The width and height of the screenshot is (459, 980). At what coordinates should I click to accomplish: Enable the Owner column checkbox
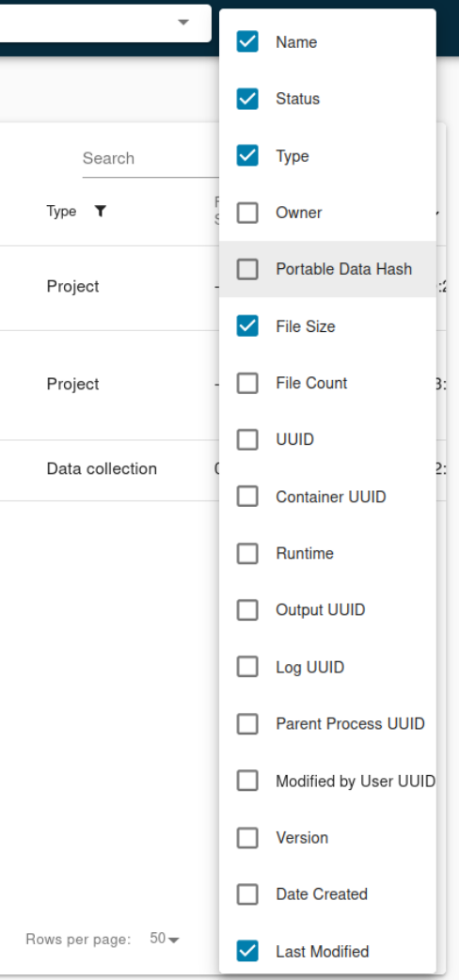247,213
